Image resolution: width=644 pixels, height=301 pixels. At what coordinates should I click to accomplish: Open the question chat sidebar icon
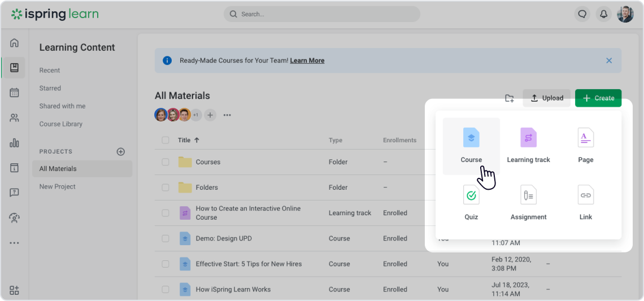pos(14,193)
